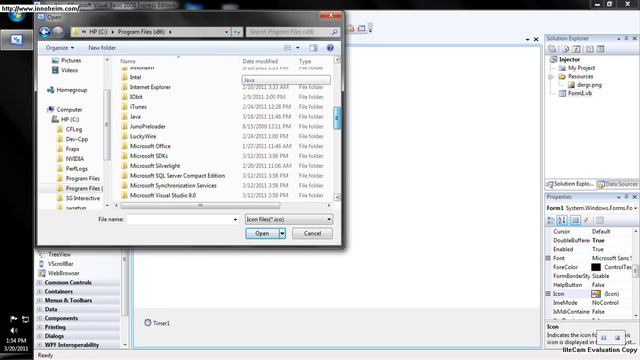This screenshot has height=360, width=640.
Task: Click the Open button
Action: pos(262,233)
